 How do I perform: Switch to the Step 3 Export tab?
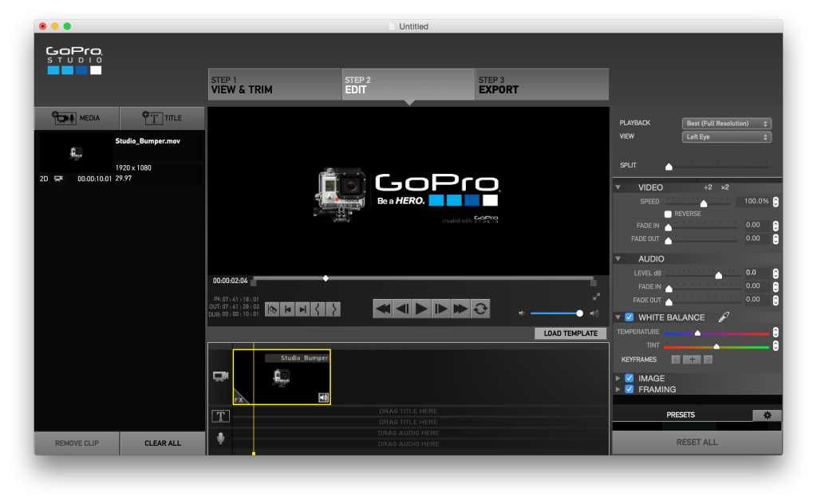543,84
